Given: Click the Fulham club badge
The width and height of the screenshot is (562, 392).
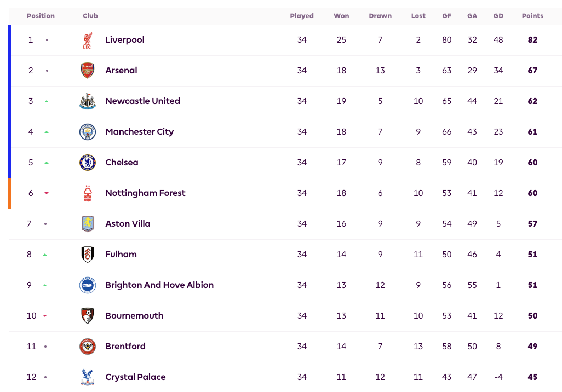Looking at the screenshot, I should point(88,255).
